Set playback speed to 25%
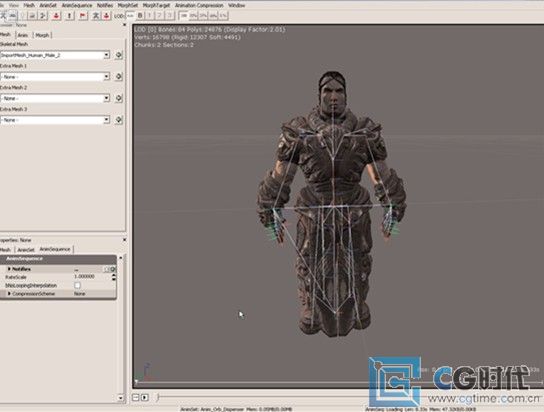The image size is (544, 412). pyautogui.click(x=204, y=16)
